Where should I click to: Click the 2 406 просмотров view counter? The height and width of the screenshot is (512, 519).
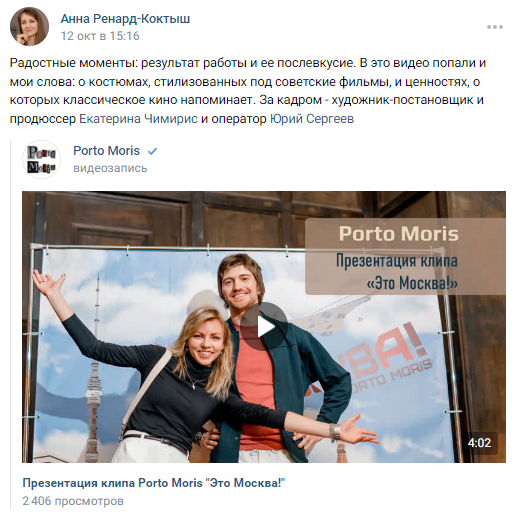pyautogui.click(x=73, y=501)
